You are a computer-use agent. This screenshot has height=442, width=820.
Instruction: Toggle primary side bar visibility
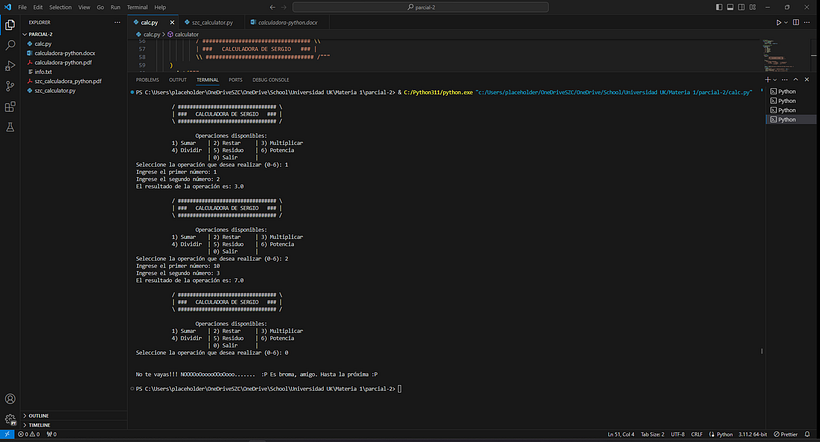(719, 7)
